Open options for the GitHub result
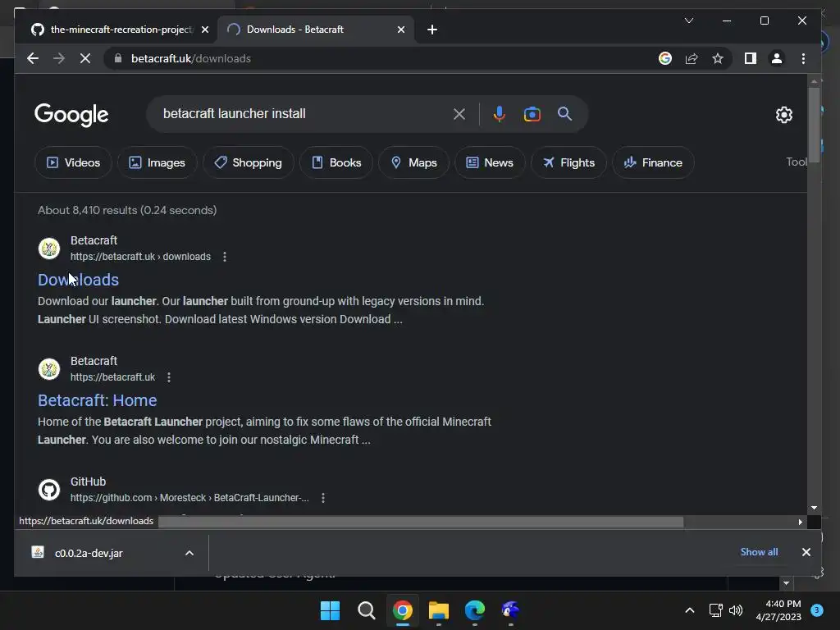Viewport: 840px width, 630px height. 323,498
